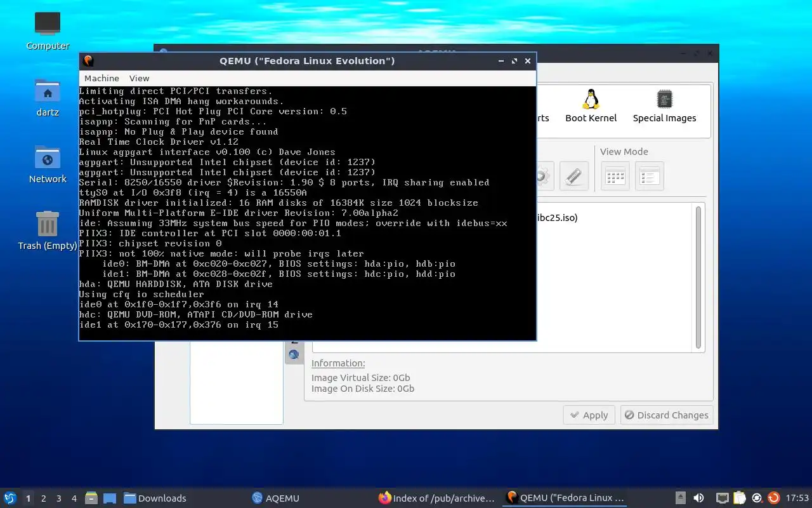Screen dimensions: 812x508
Task: Click the orange update notifier icon
Action: 773,498
